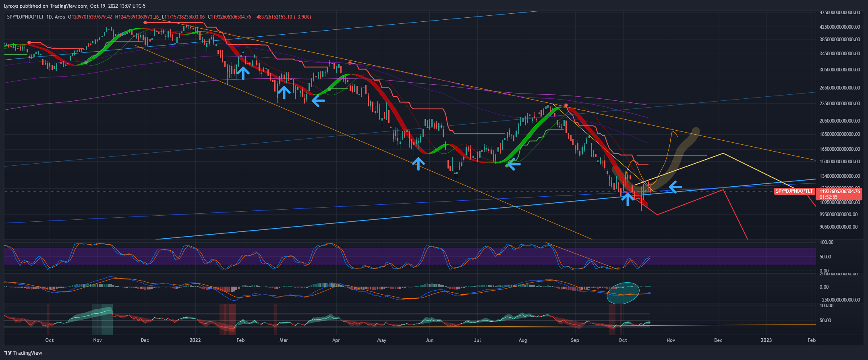868x360 pixels.
Task: Click the low value L11715738235003.06
Action: click(183, 17)
